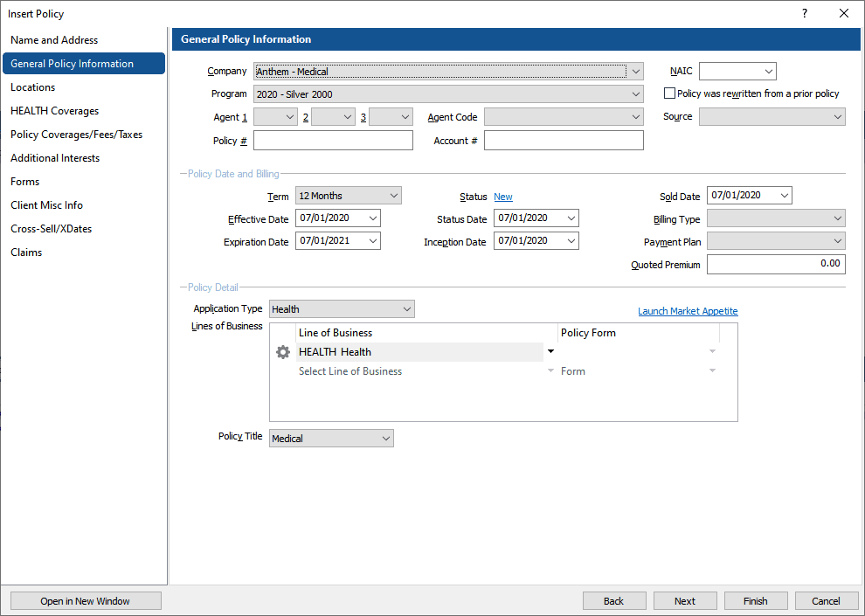Open the Inception Date picker
Screen dimensions: 865x616
[571, 241]
